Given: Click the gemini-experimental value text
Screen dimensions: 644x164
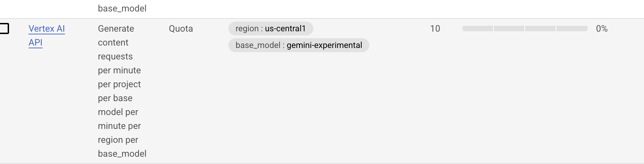Looking at the screenshot, I should pos(324,45).
